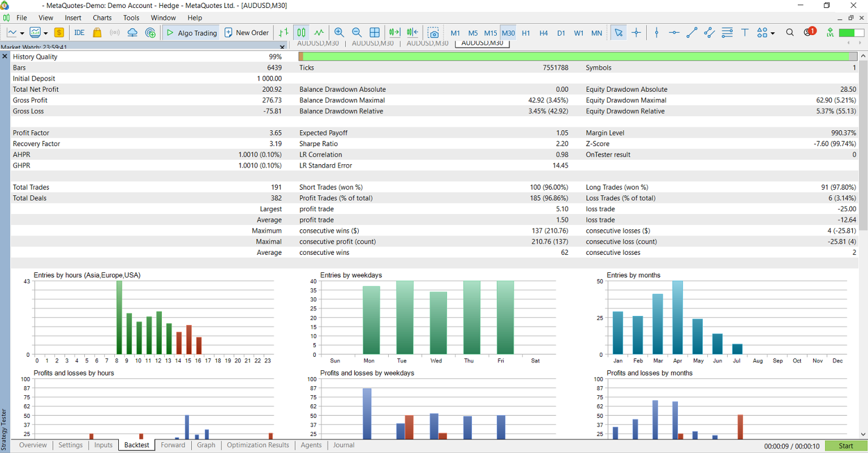Viewport: 868px width, 453px height.
Task: Open the MetaEditor IDE
Action: click(79, 33)
